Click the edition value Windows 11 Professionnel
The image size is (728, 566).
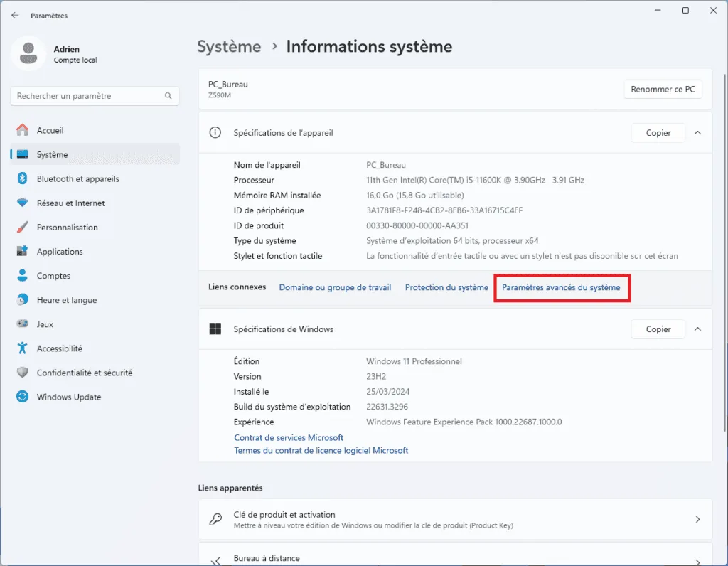pos(414,361)
